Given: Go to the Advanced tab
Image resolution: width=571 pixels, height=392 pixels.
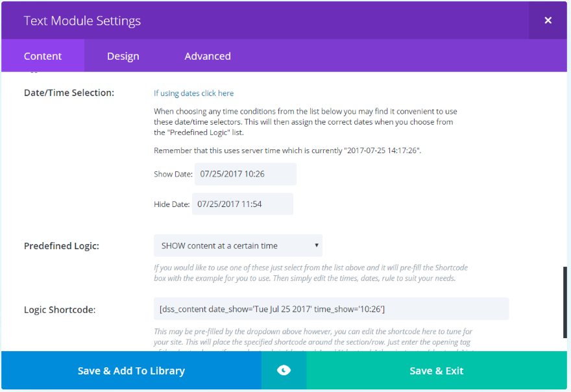Looking at the screenshot, I should tap(208, 56).
